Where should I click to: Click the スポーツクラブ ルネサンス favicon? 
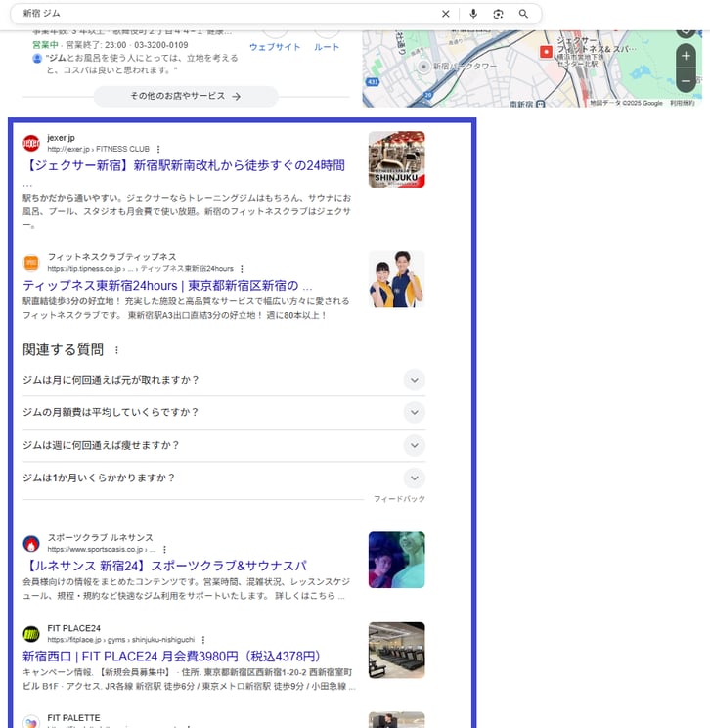[x=31, y=543]
